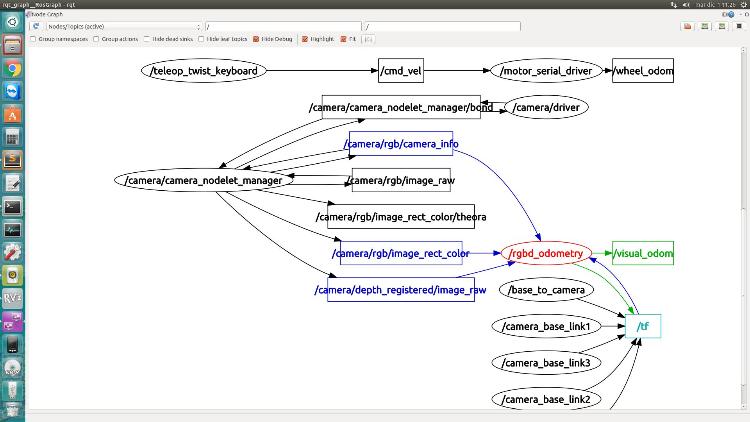Click the load DOT graph folder icon
The width and height of the screenshot is (750, 422).
click(688, 25)
